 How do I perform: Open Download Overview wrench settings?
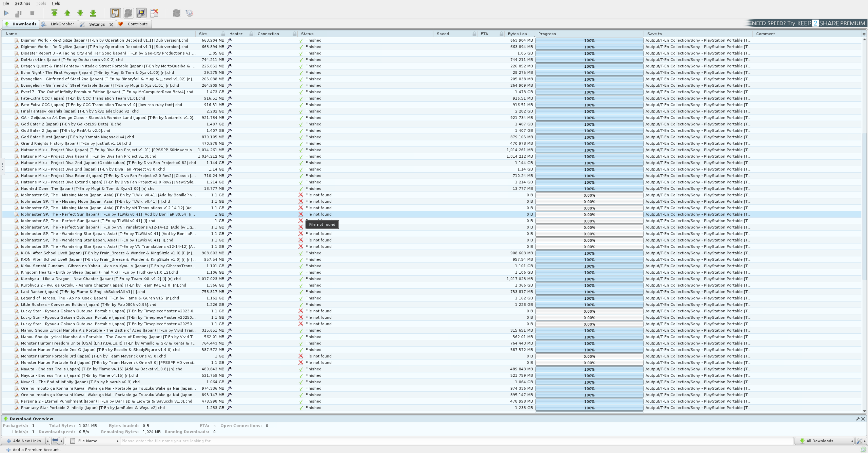point(858,419)
